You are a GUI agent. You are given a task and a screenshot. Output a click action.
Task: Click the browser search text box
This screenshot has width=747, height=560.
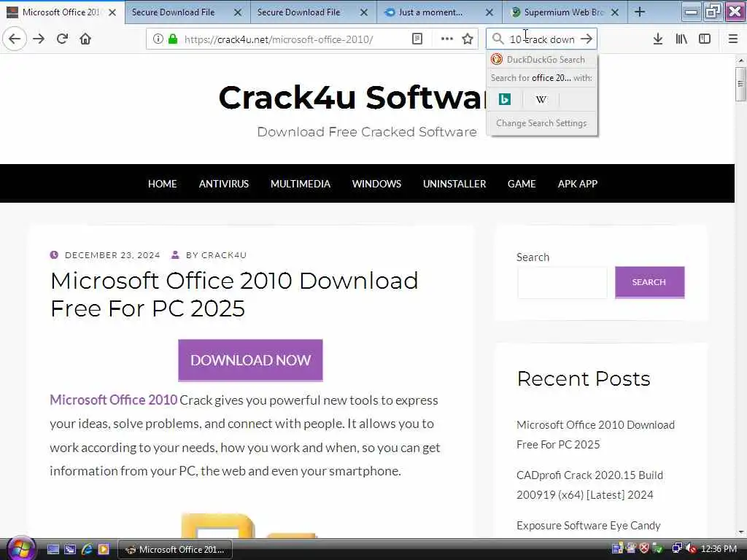(x=542, y=39)
